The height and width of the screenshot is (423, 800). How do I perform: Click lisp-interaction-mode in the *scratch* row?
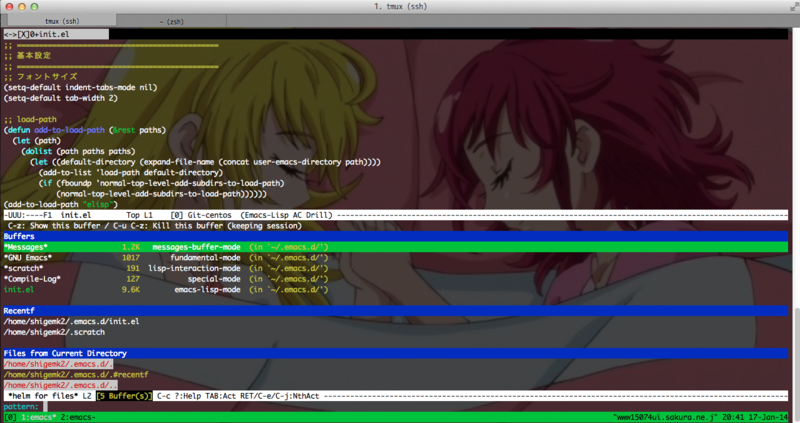point(194,268)
